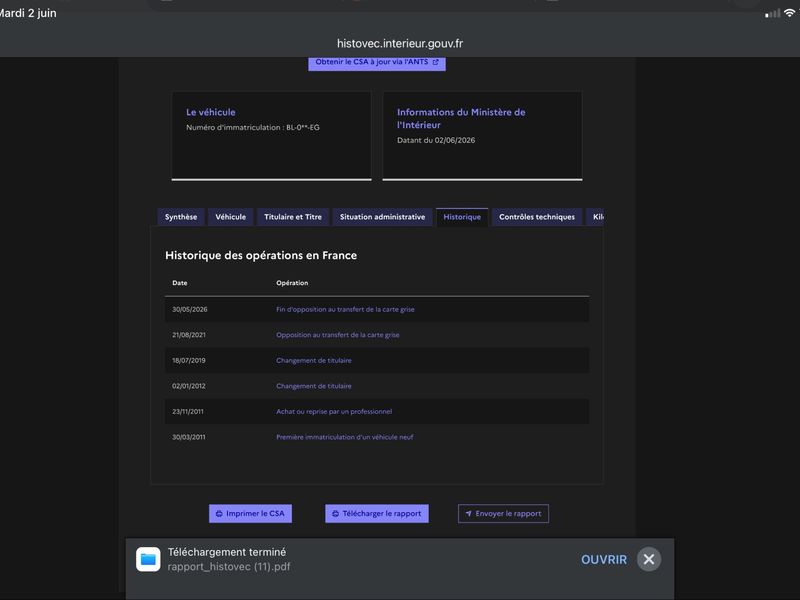This screenshot has height=600, width=800.
Task: Click the rapport_histovec (11).pdf file name
Action: (x=229, y=567)
